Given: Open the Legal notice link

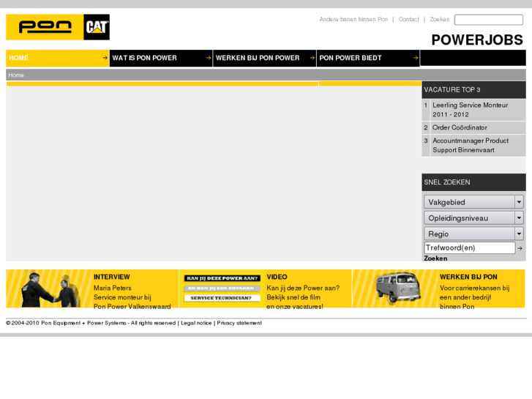Looking at the screenshot, I should (x=196, y=323).
